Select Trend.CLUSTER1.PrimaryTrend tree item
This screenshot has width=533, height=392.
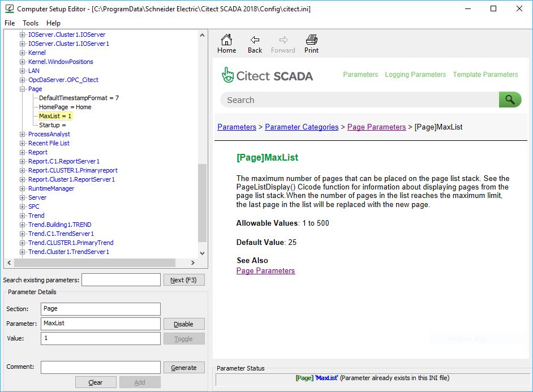click(x=71, y=243)
